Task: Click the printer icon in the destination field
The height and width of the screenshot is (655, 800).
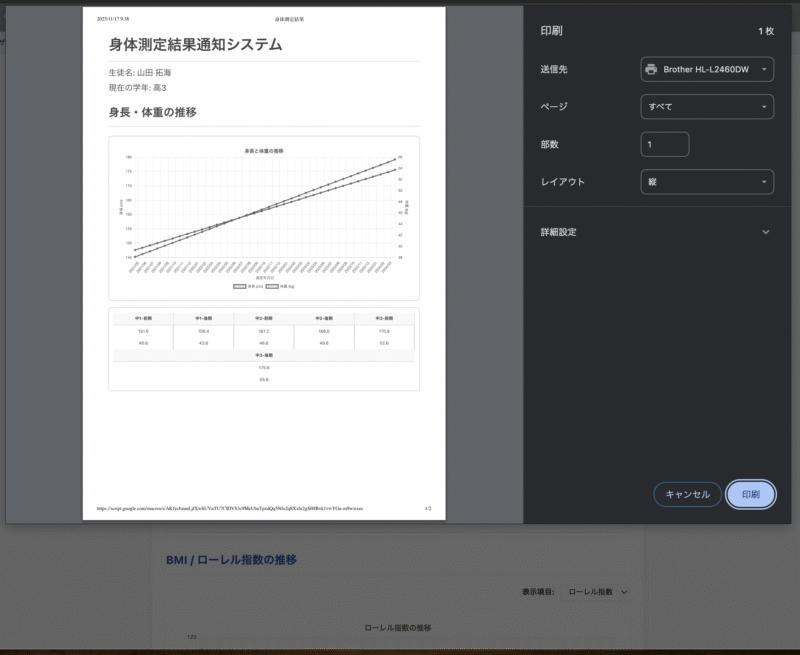Action: tap(651, 70)
